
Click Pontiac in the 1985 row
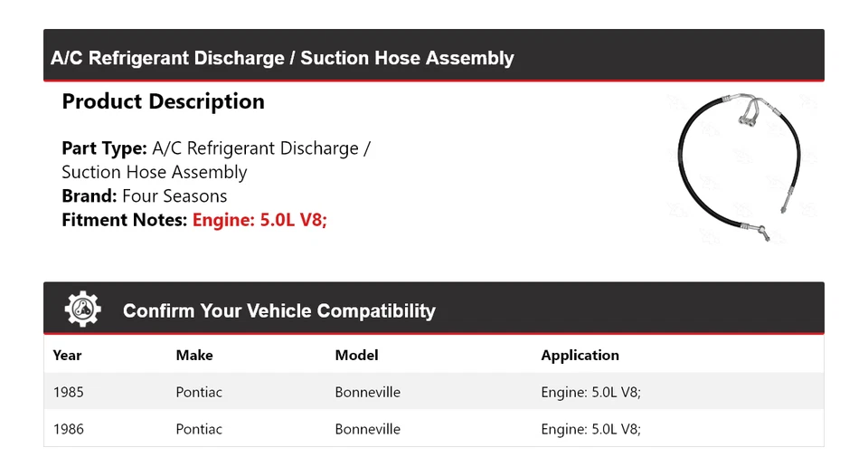click(x=199, y=393)
